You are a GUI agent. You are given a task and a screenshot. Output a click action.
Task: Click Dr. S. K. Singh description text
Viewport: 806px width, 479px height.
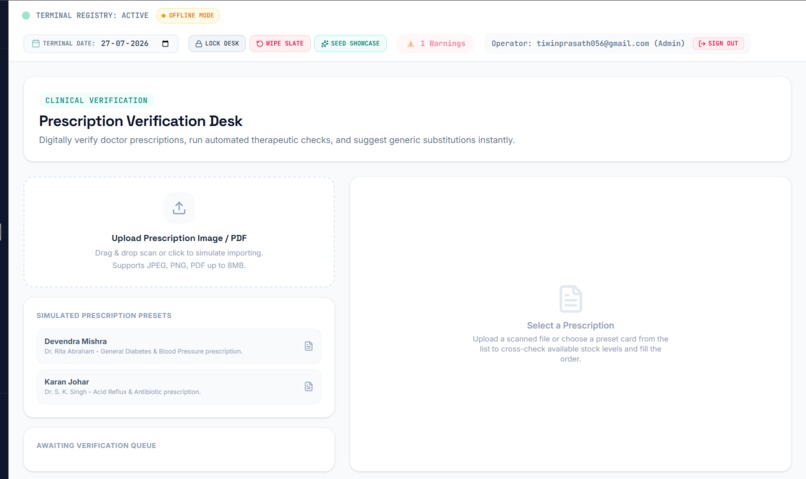[122, 392]
